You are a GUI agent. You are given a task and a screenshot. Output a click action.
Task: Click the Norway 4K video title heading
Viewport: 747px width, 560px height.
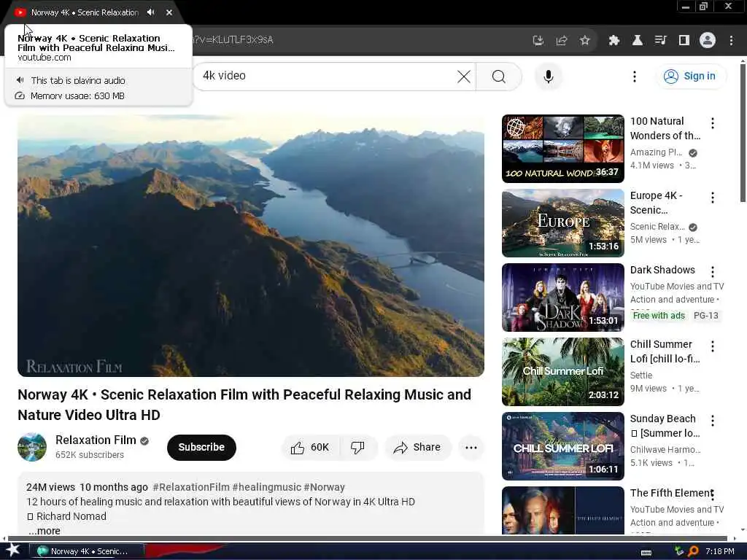tap(244, 405)
